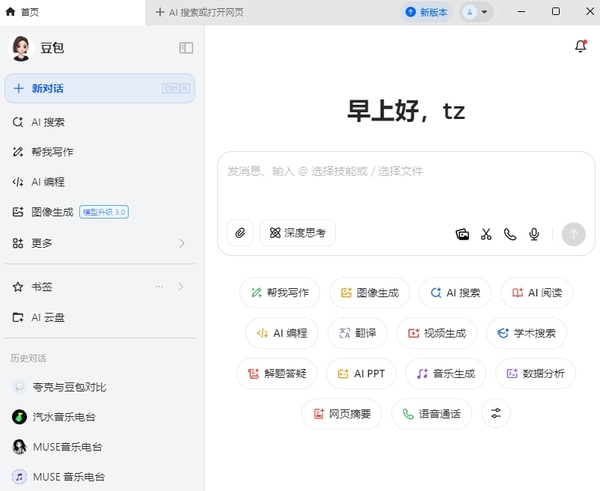Screen dimensions: 600x491
Task: Open the AI PPT chip
Action: pos(361,374)
